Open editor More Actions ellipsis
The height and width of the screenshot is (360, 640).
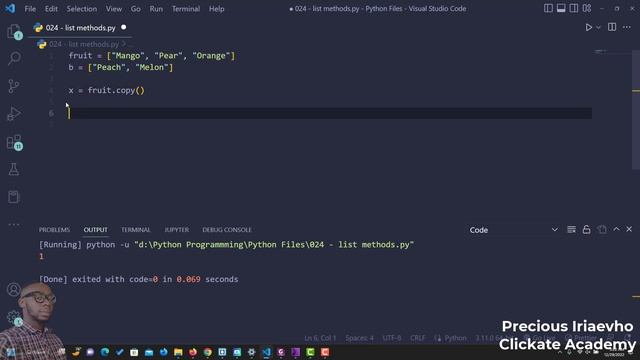pos(627,27)
